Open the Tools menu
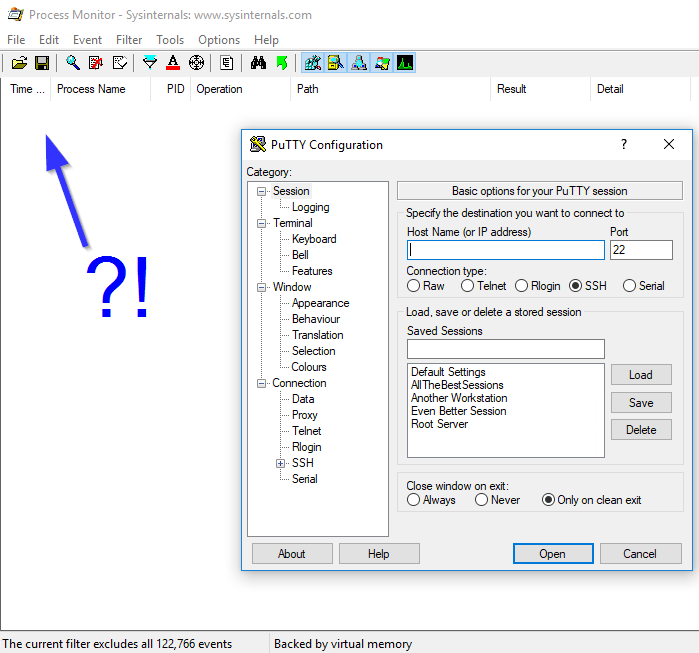Image resolution: width=699 pixels, height=653 pixels. tap(170, 40)
